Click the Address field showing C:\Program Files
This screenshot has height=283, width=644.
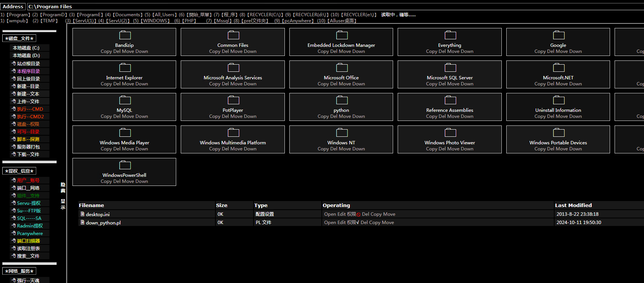[335, 6]
